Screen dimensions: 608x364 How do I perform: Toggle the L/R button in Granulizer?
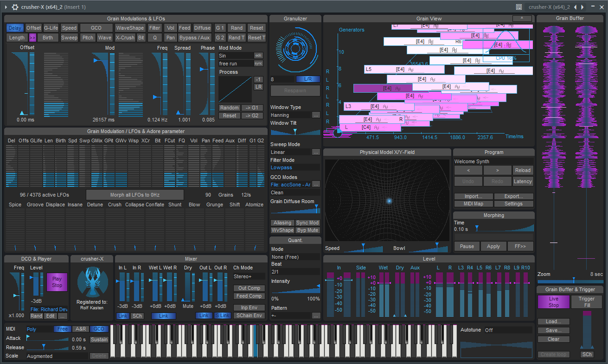coord(308,79)
